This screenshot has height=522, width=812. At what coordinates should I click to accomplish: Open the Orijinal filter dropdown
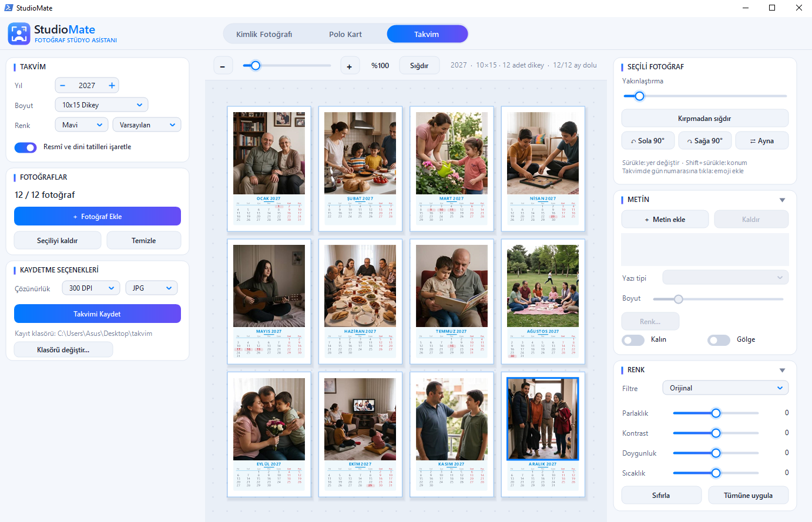point(726,388)
